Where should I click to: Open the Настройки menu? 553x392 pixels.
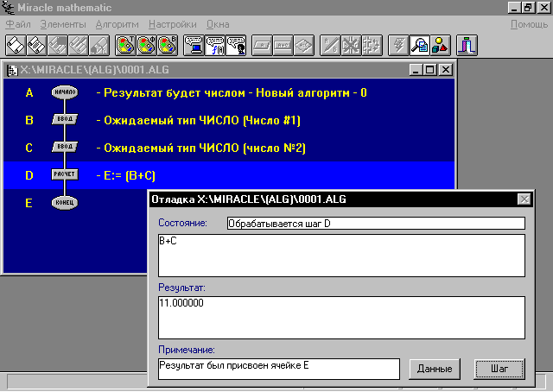pyautogui.click(x=172, y=24)
